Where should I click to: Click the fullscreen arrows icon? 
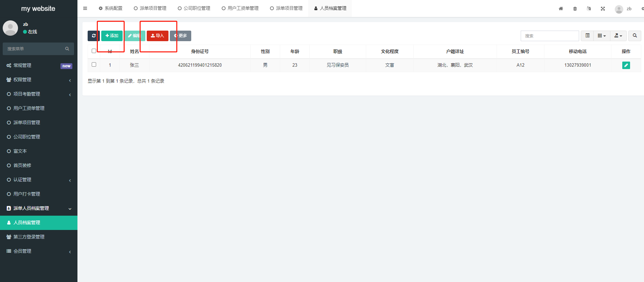[603, 9]
